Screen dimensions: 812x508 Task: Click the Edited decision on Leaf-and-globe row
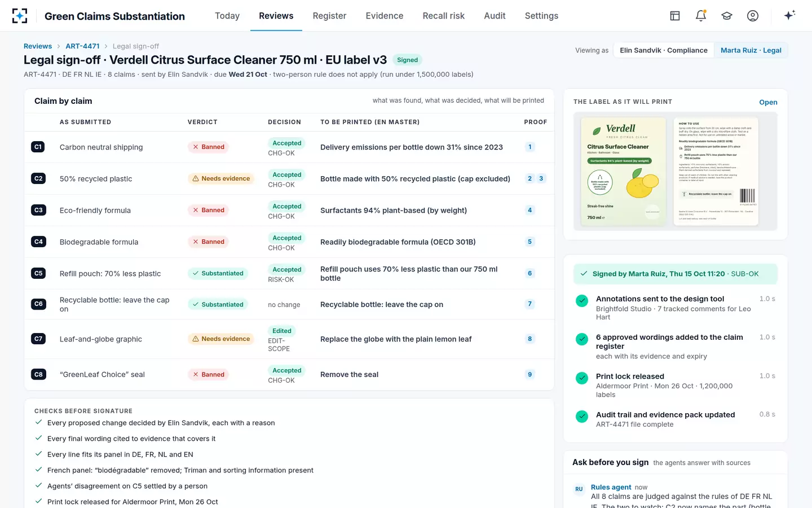point(282,331)
